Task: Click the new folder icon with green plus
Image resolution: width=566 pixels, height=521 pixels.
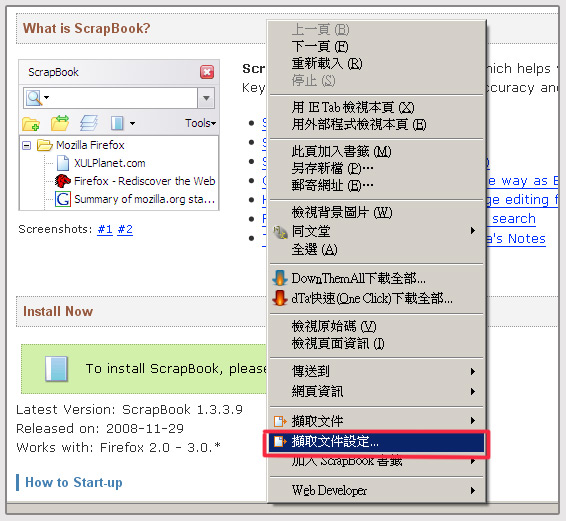Action: point(31,123)
